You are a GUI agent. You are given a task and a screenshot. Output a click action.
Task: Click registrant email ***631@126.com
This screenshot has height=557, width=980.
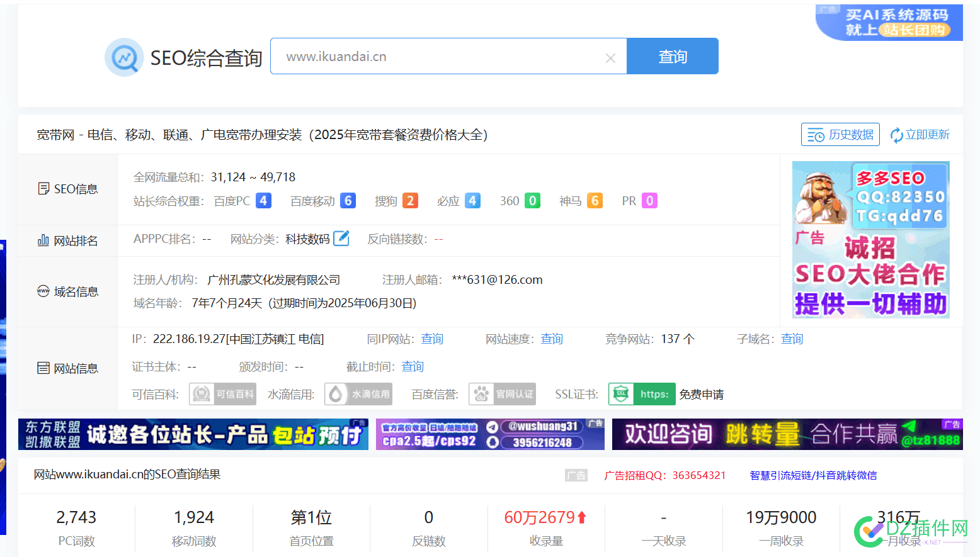click(x=497, y=279)
